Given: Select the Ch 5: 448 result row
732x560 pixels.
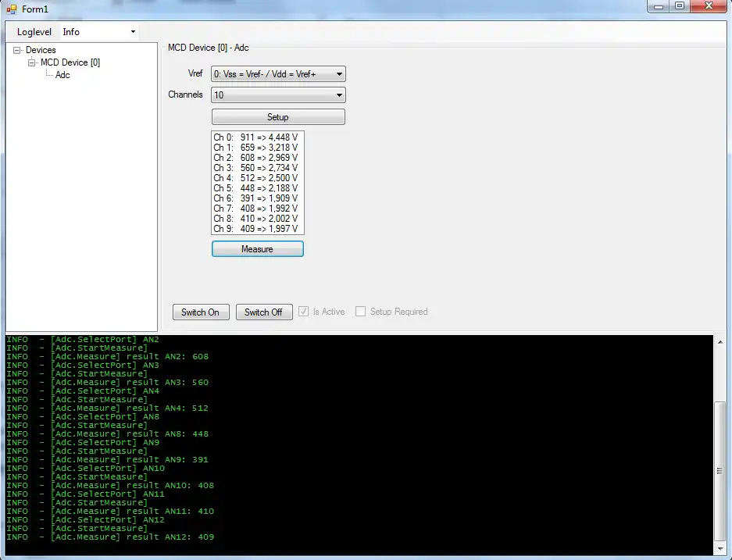Looking at the screenshot, I should click(257, 188).
